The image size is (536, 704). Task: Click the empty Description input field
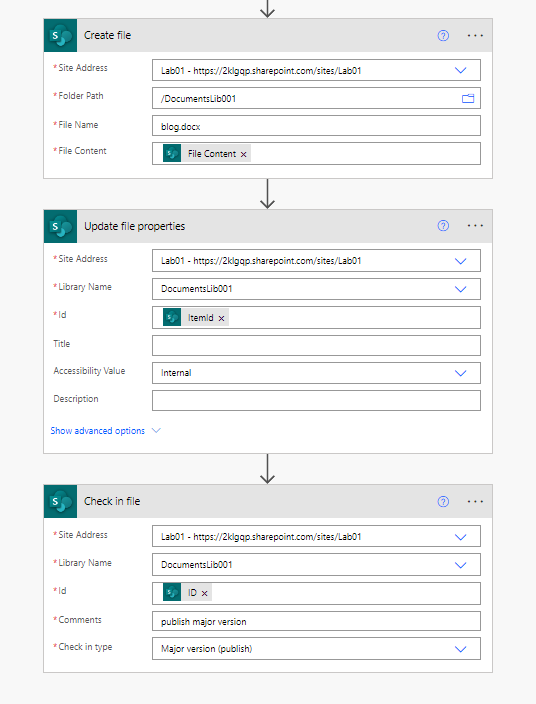pyautogui.click(x=316, y=400)
